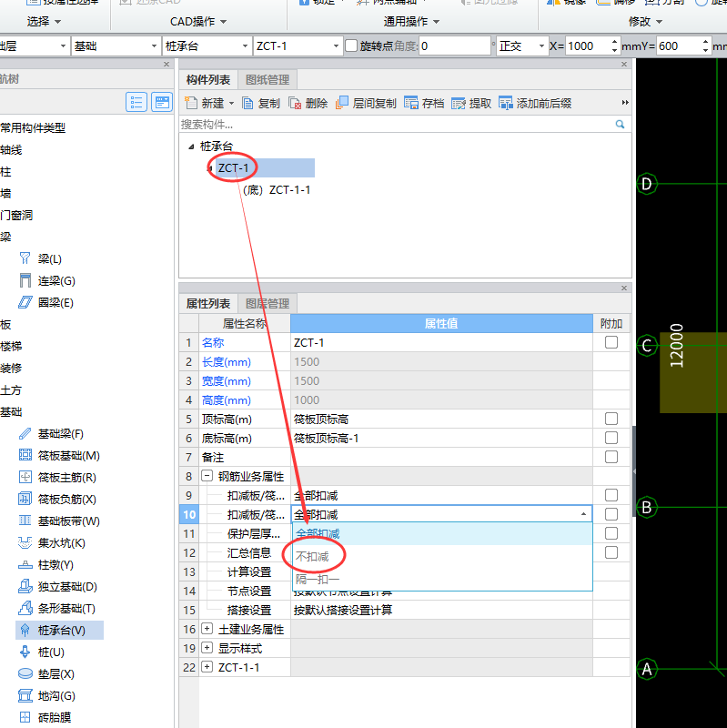This screenshot has height=728, width=727.
Task: Select 筏板负筋(X) raft negative rebar
Action: [57, 499]
